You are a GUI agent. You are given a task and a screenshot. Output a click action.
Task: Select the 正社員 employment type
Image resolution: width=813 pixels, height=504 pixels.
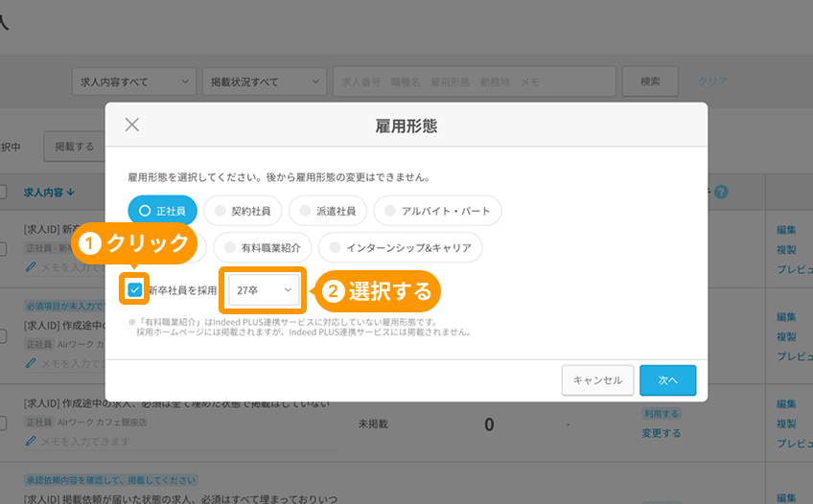[162, 211]
